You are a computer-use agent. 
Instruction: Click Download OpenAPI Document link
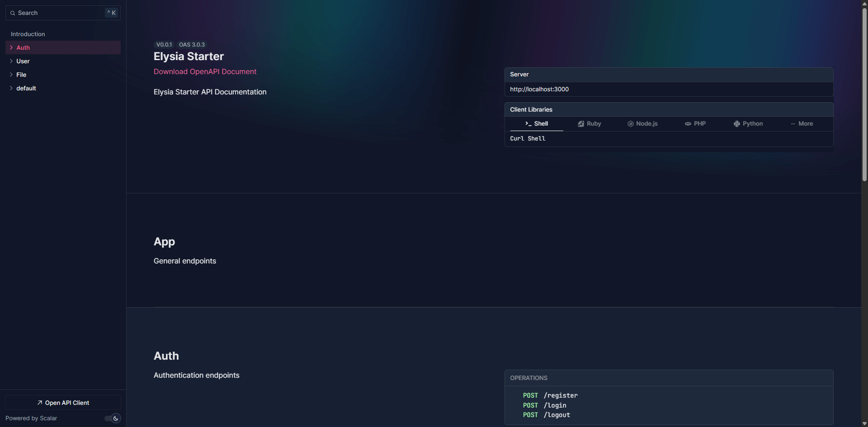point(205,71)
